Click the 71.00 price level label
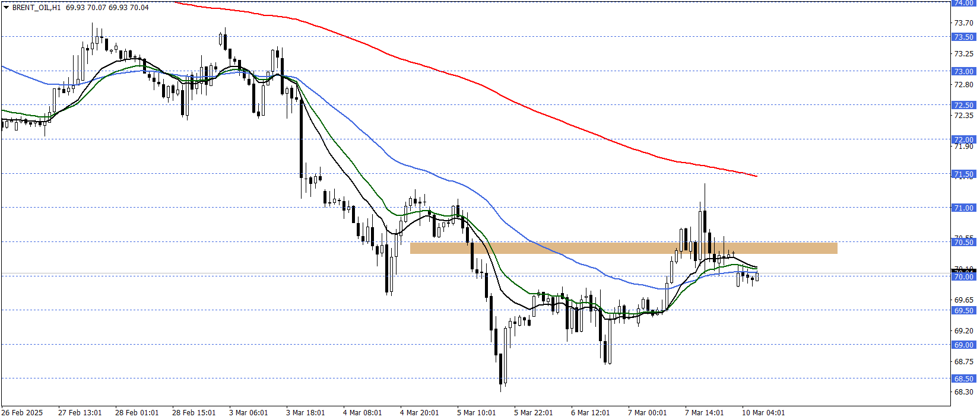 click(963, 208)
